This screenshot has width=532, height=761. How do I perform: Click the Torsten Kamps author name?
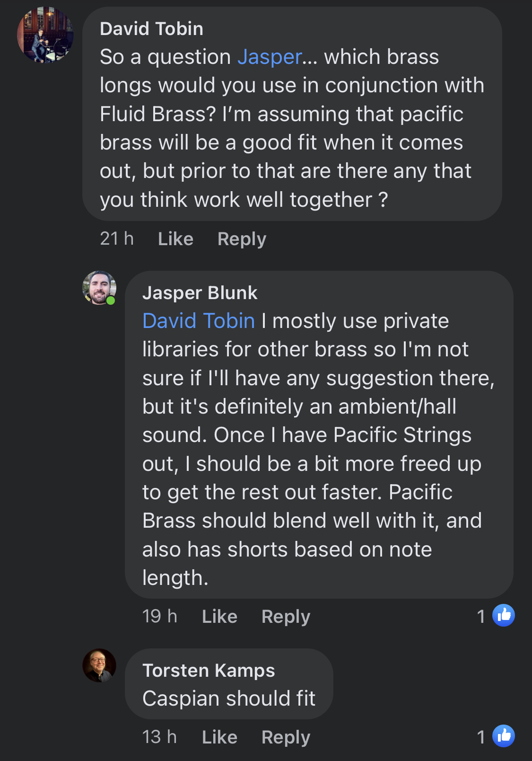(209, 671)
